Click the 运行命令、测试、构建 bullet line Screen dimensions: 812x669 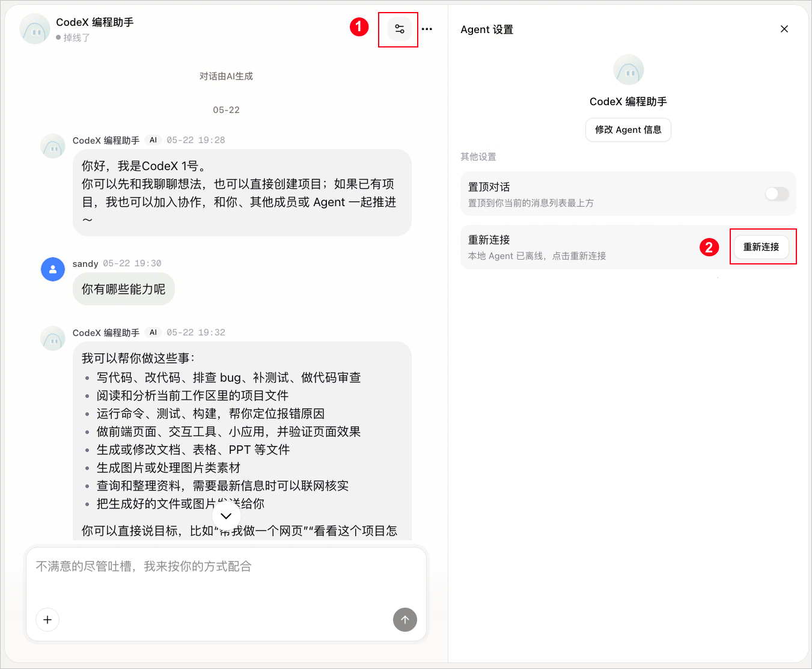coord(210,414)
